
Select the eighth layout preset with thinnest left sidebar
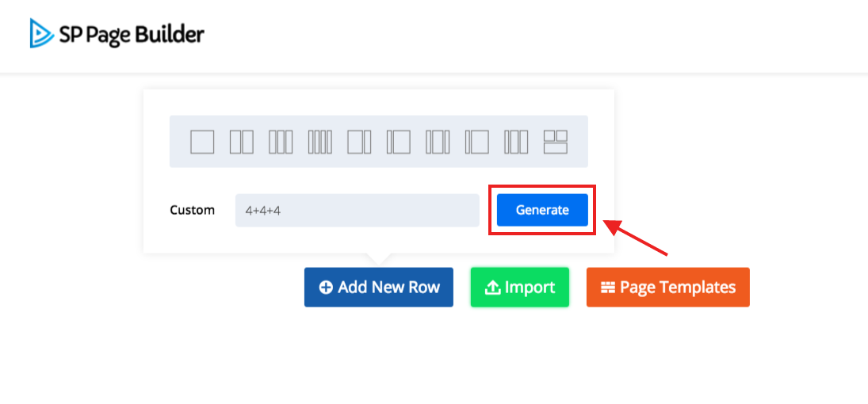[x=477, y=142]
